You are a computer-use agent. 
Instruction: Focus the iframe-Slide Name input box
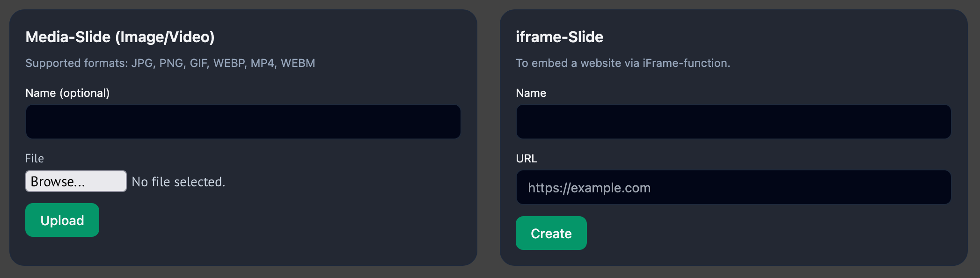733,122
